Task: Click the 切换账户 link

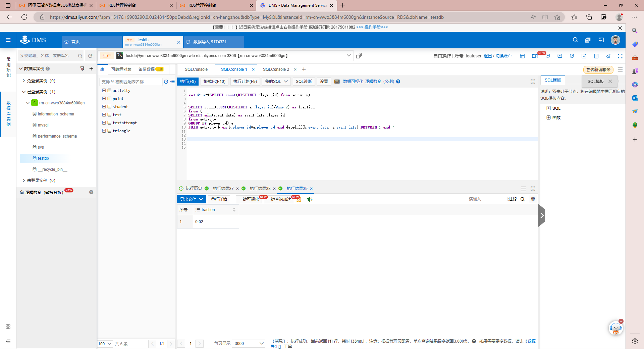Action: click(503, 56)
